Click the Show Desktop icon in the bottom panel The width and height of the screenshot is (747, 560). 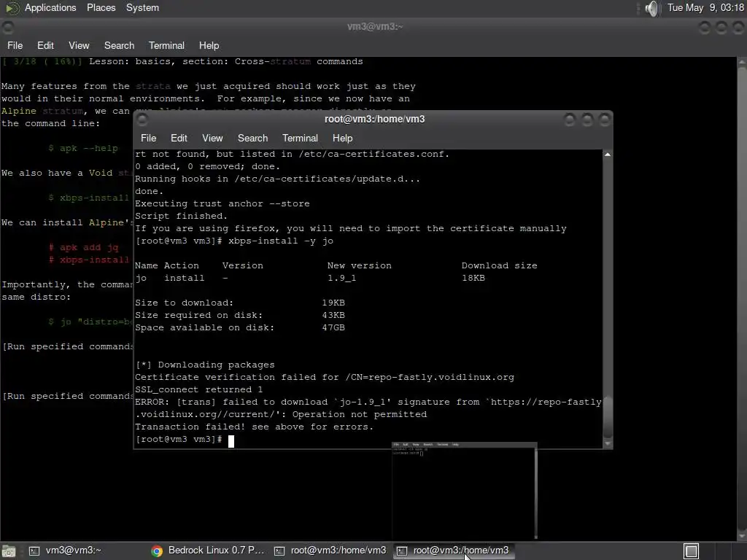pyautogui.click(x=9, y=551)
